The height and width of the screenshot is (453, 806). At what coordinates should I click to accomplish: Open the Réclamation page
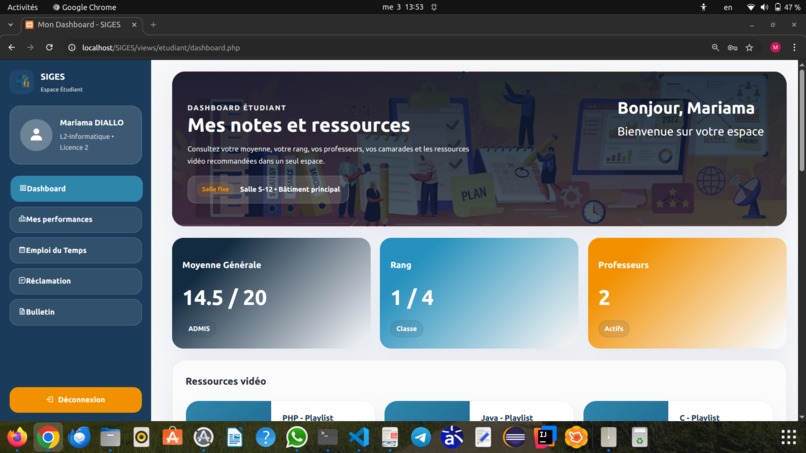pos(76,281)
